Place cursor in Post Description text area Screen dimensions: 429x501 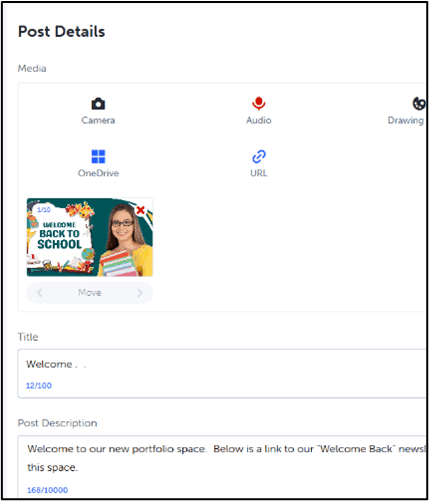click(222, 467)
